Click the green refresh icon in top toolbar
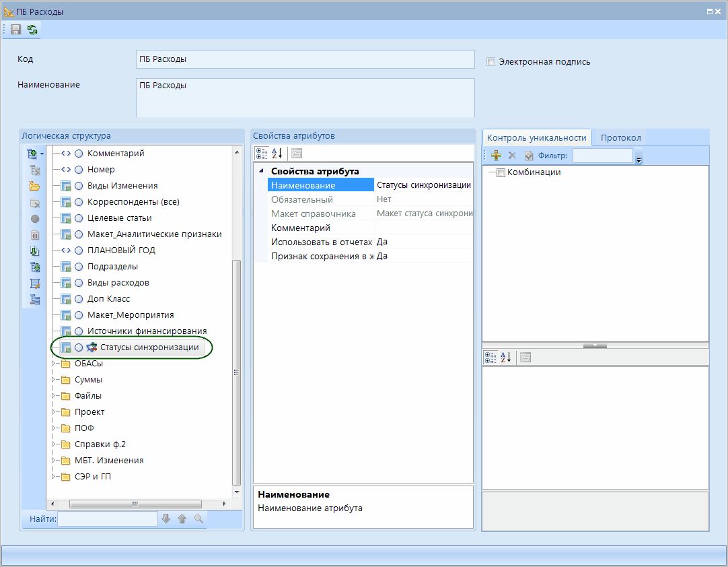The height and width of the screenshot is (567, 728). coord(32,30)
